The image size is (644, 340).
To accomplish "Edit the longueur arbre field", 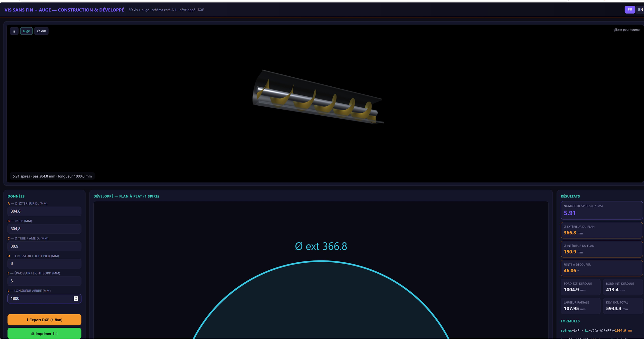I will [44, 298].
